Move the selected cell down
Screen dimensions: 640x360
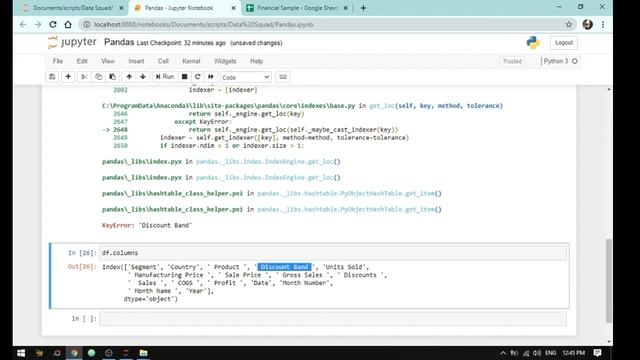pos(143,77)
